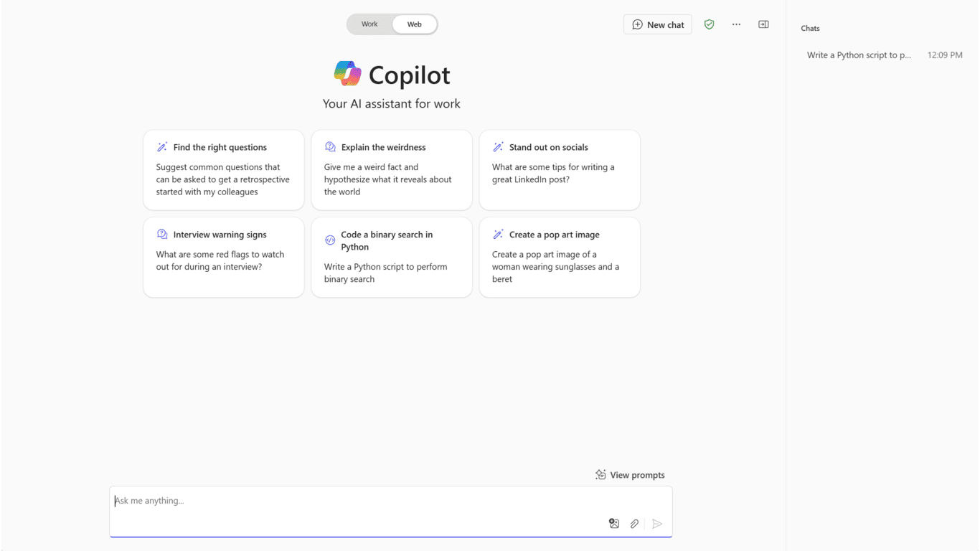Choose 'Code a binary search in Python' card

(392, 257)
